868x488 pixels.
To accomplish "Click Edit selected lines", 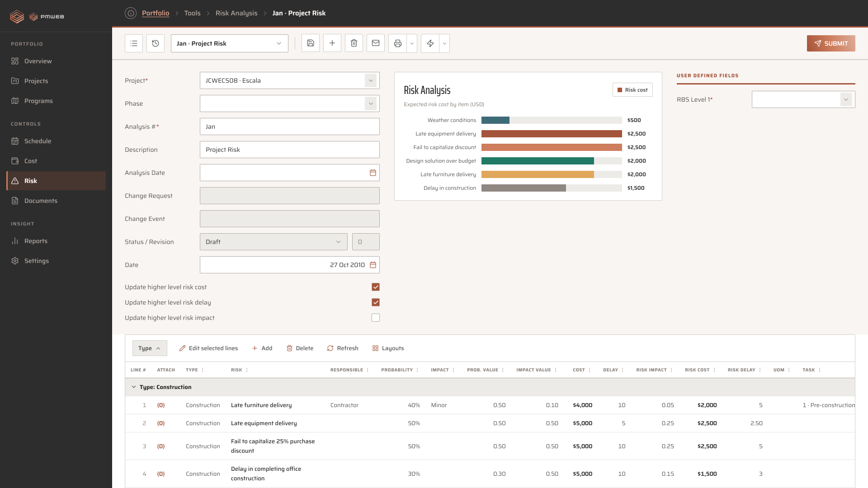I will tap(208, 348).
